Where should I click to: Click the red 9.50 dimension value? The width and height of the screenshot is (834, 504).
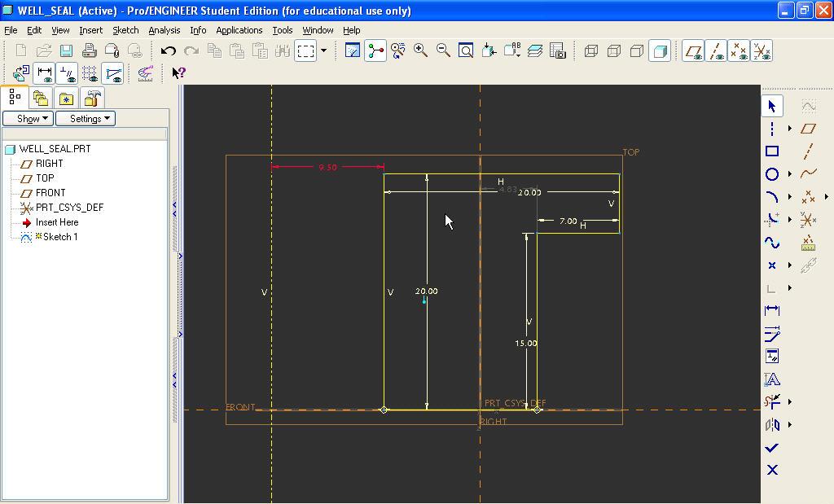point(327,167)
